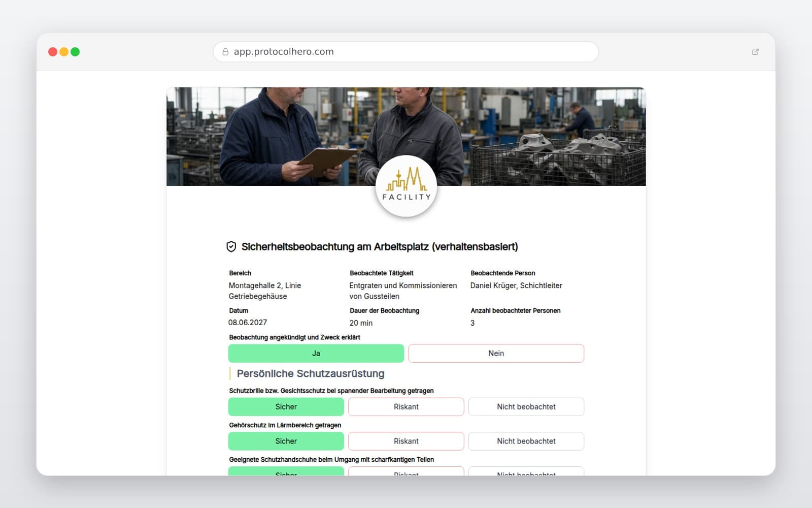Image resolution: width=812 pixels, height=508 pixels.
Task: Click the Dauer der Beobachtung label
Action: (x=385, y=311)
